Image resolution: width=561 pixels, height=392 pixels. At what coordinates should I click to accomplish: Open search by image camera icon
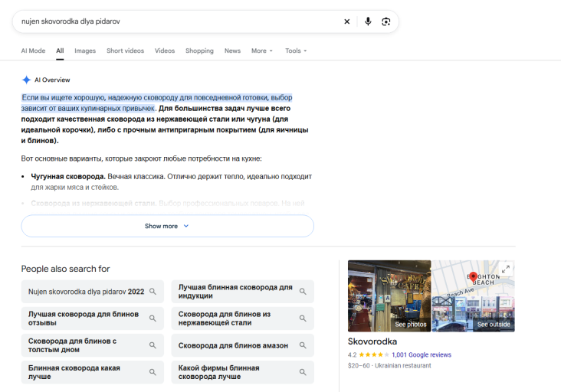click(386, 21)
